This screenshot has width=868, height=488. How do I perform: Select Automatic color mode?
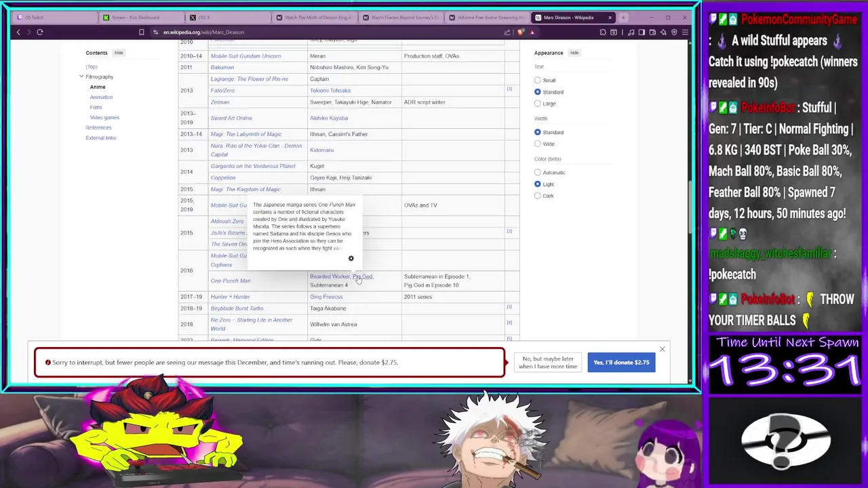coord(538,172)
